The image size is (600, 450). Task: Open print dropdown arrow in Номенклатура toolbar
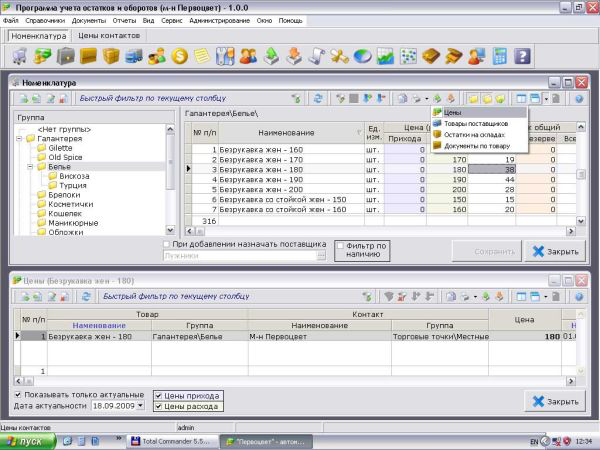point(427,99)
